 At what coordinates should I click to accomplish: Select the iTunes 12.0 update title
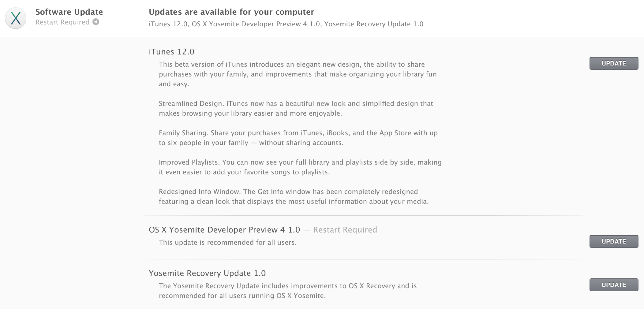pos(171,52)
